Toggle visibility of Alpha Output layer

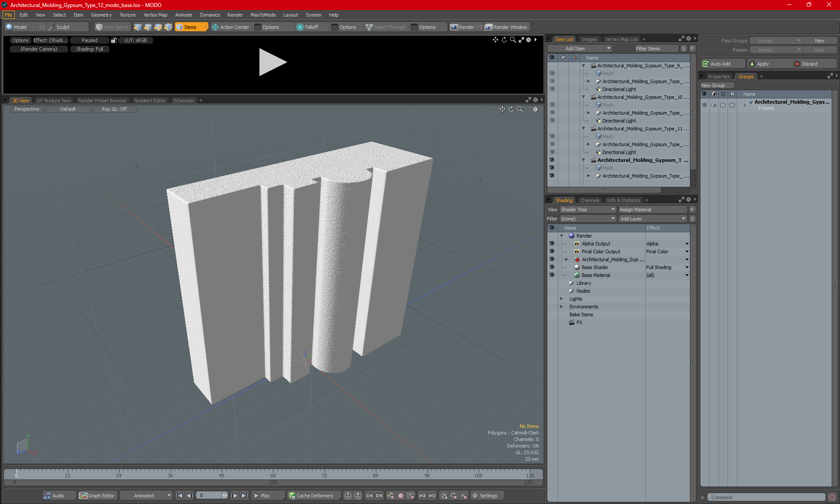click(x=552, y=244)
